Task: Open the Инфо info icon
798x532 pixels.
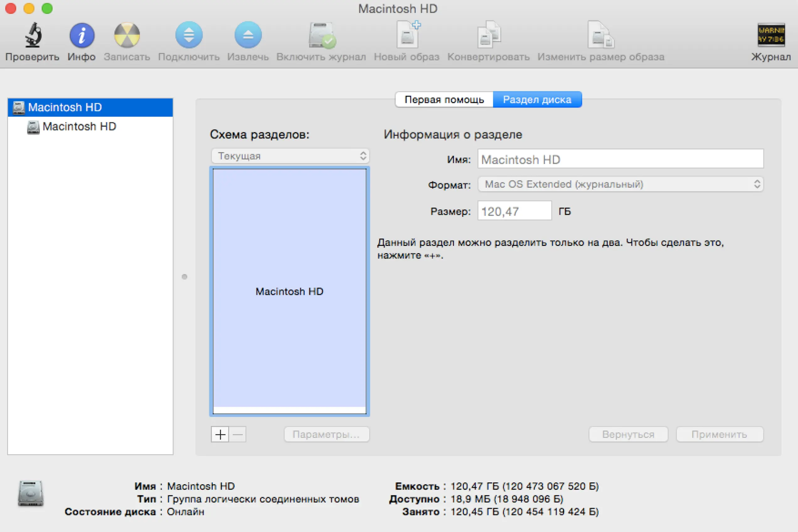Action: [82, 35]
